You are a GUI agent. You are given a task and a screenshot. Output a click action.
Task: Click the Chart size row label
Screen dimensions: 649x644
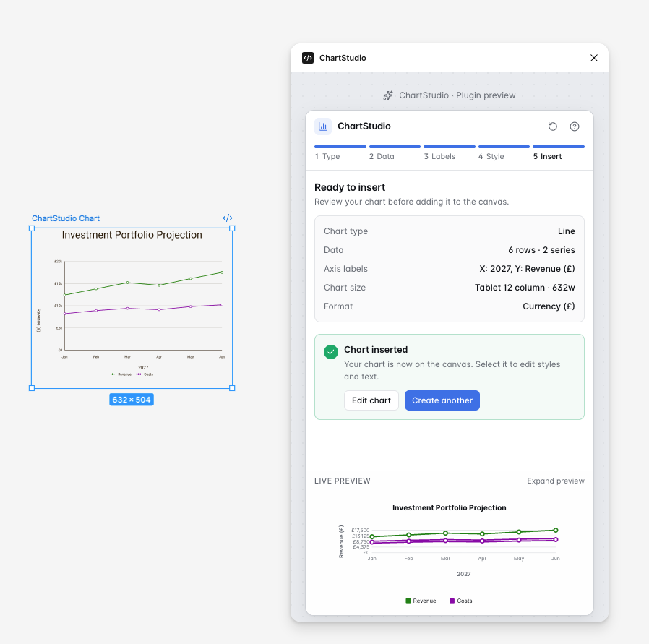point(345,288)
